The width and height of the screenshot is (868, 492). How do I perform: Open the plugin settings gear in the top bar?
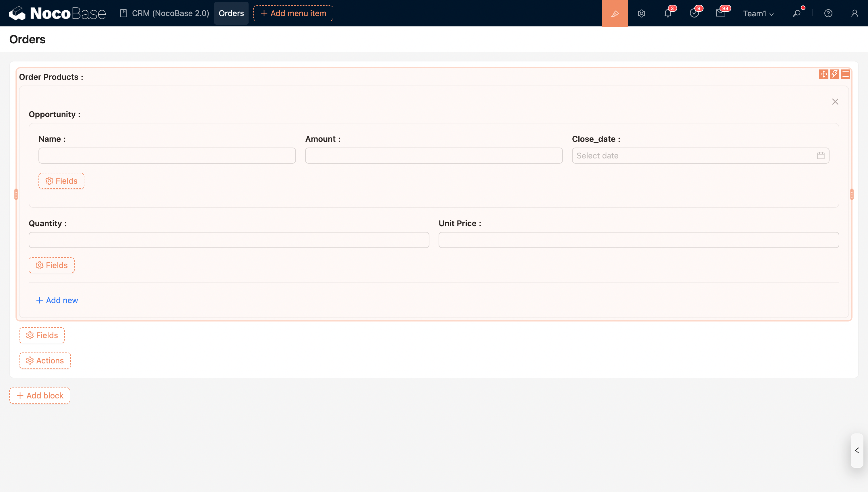click(641, 13)
